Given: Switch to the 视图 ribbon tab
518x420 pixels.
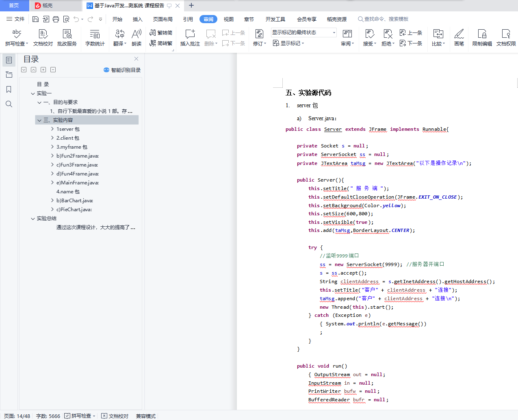Looking at the screenshot, I should [x=229, y=19].
